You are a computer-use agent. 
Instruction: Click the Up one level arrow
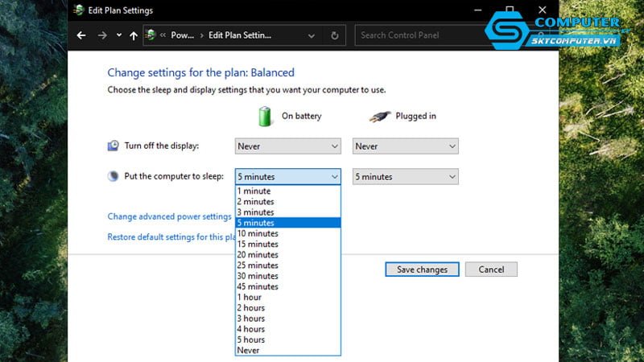pos(133,35)
